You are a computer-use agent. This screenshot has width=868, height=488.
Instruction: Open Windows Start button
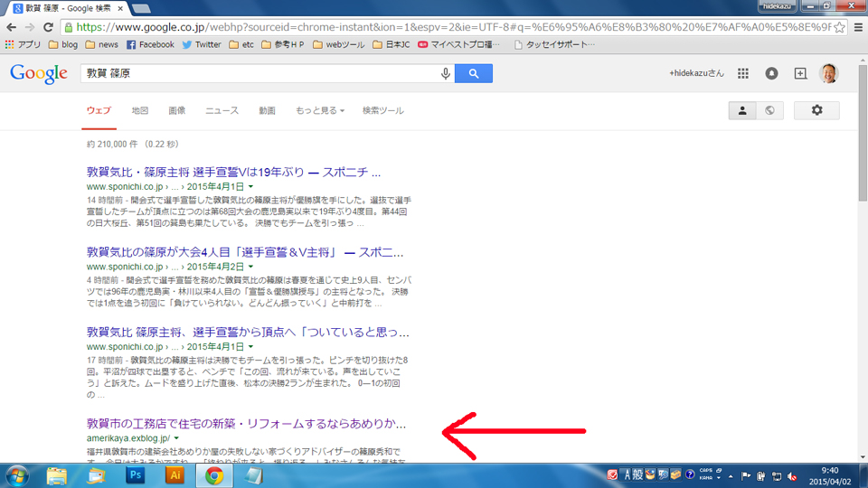tap(16, 476)
